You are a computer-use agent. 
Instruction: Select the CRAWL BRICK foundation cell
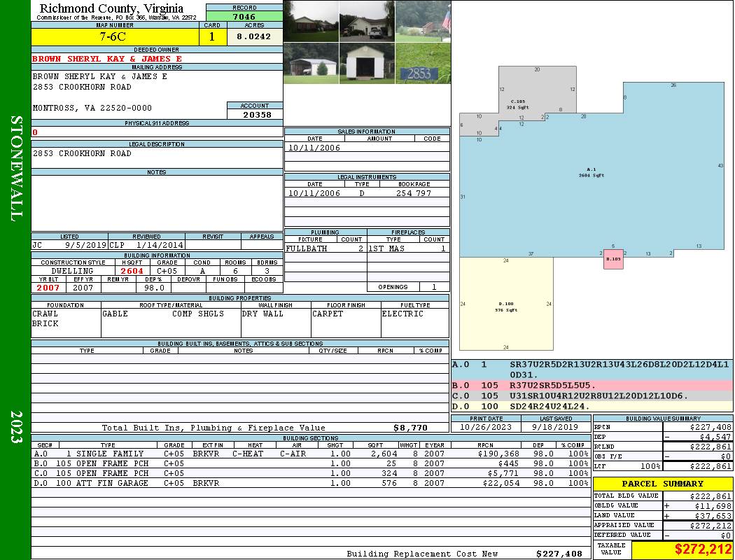(x=66, y=323)
